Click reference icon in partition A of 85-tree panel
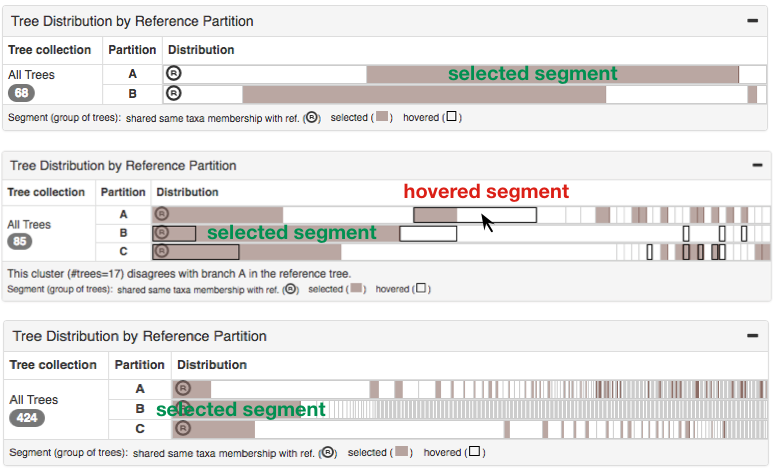The height and width of the screenshot is (469, 773). pyautogui.click(x=162, y=214)
